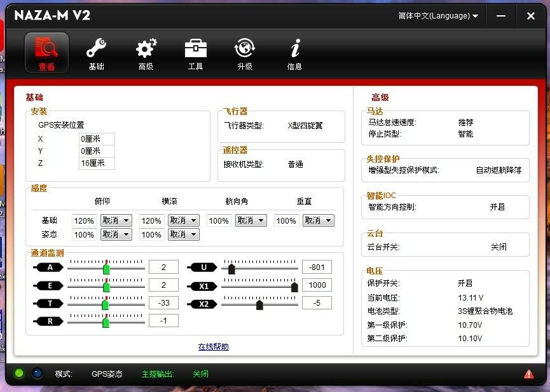Click the 第一级保护 10.70V value
This screenshot has width=550, height=392.
pos(470,325)
